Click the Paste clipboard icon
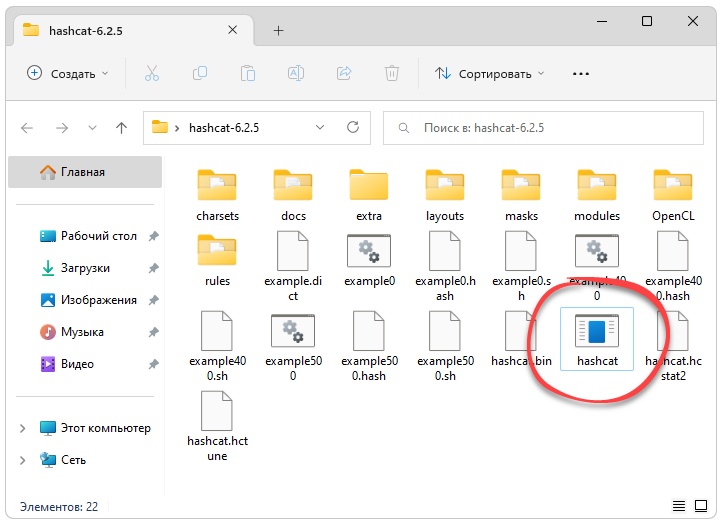 [248, 73]
